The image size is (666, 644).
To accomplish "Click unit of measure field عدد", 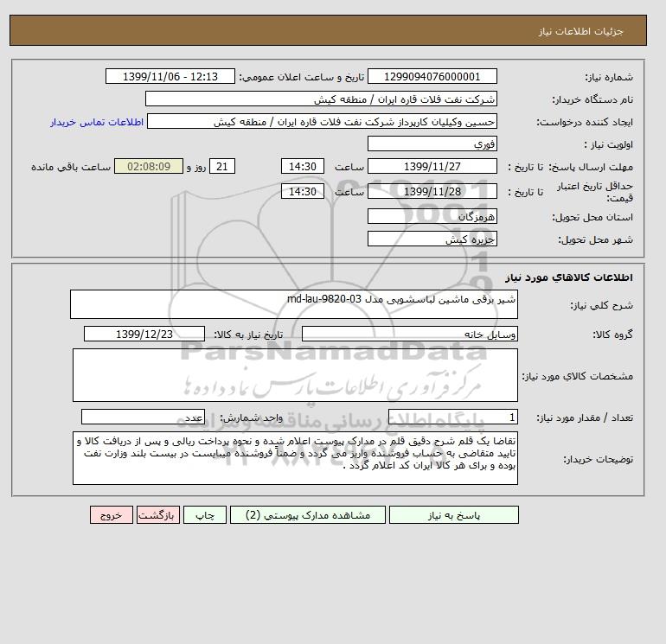I will pyautogui.click(x=143, y=418).
